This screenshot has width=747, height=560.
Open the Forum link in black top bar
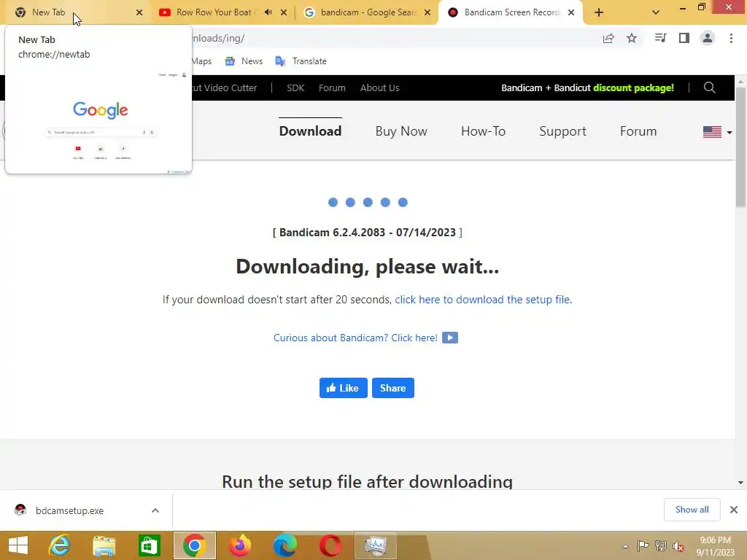coord(332,87)
